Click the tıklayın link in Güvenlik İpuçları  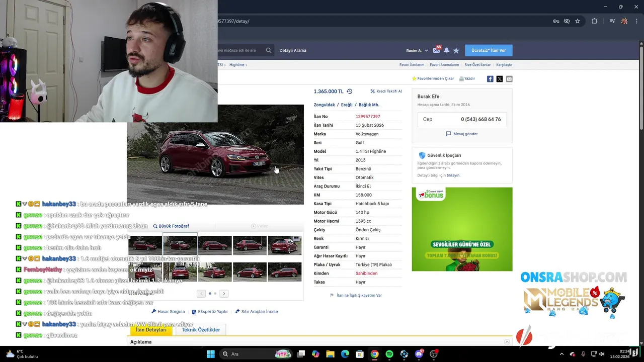(453, 175)
